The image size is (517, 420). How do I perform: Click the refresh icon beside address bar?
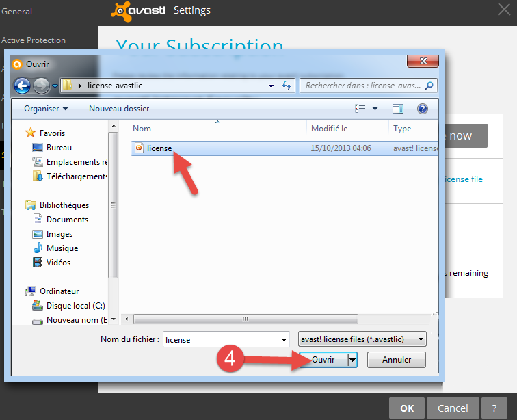[287, 86]
